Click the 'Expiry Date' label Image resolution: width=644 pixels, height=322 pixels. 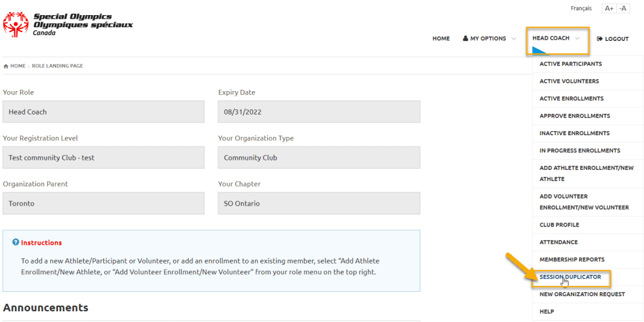tap(236, 92)
